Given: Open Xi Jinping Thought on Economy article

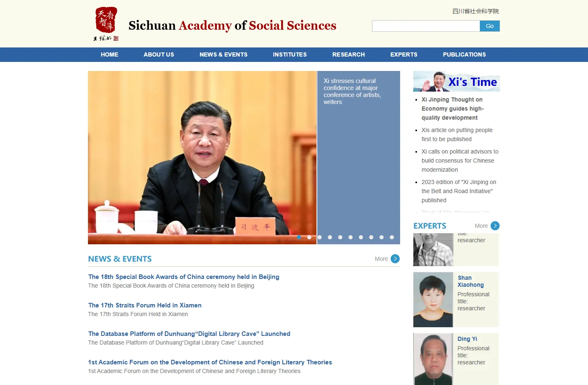Looking at the screenshot, I should click(453, 109).
